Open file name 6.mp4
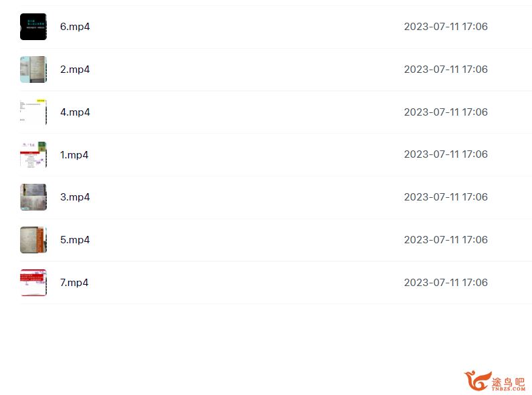The image size is (532, 395). click(75, 27)
